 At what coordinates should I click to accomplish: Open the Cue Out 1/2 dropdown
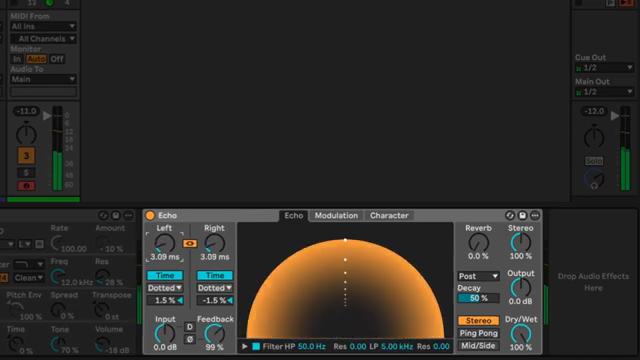coord(604,68)
